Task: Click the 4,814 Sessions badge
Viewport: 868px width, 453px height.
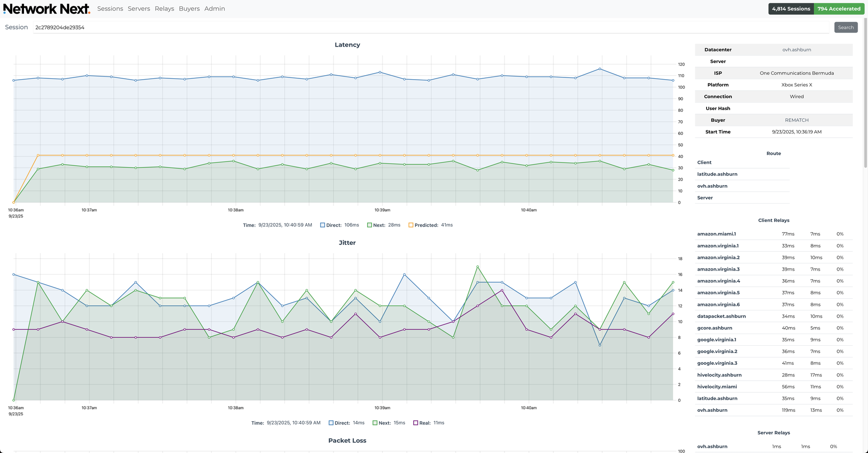Action: click(791, 9)
